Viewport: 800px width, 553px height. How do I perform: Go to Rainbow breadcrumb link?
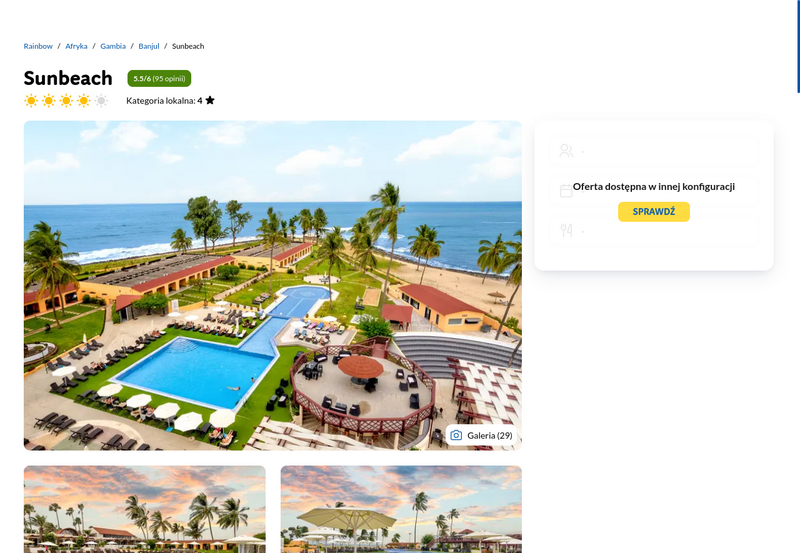[x=38, y=46]
